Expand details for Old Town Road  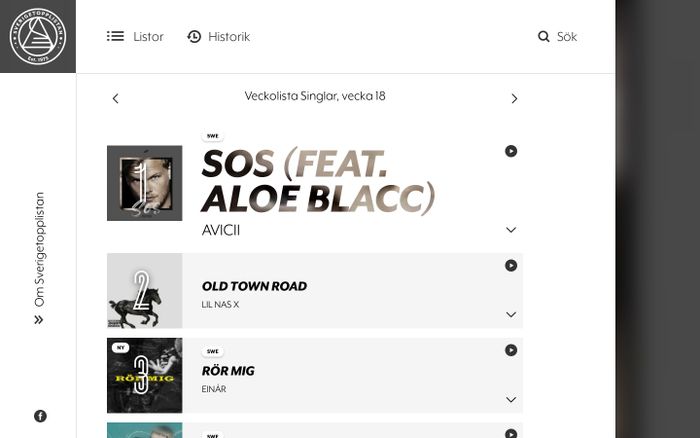coord(511,315)
